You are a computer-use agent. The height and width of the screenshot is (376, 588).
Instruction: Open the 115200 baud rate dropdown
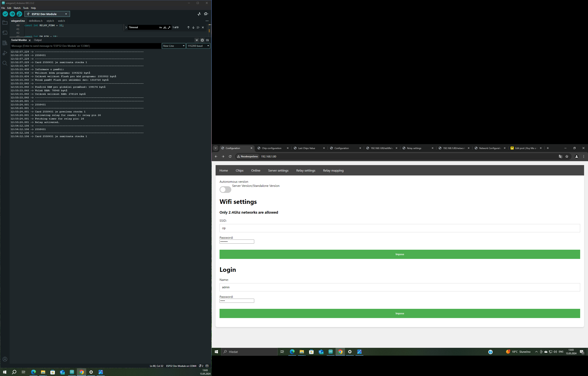coord(198,46)
